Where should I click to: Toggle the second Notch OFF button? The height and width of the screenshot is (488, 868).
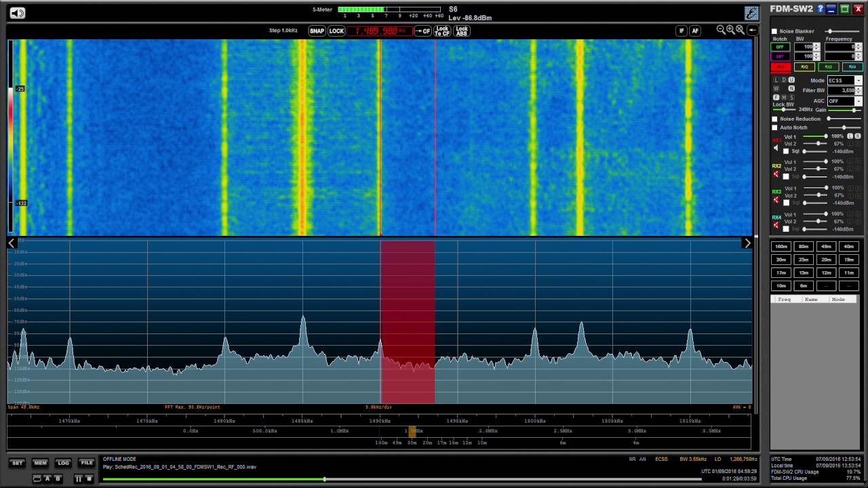point(781,56)
